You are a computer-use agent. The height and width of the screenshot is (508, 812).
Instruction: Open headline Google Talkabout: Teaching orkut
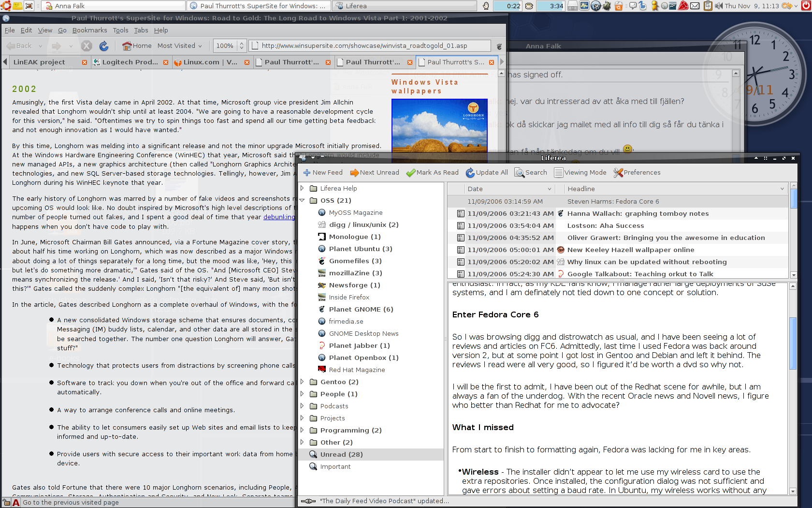pos(640,274)
